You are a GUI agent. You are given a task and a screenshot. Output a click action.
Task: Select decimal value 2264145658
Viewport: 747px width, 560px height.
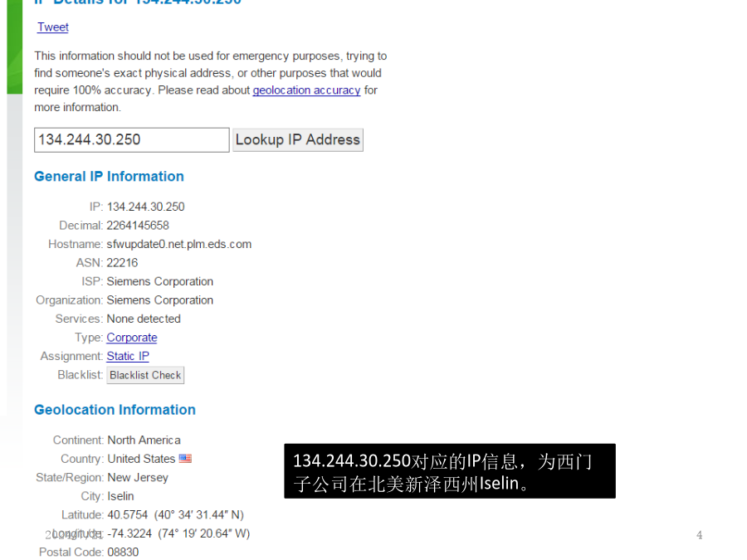[x=138, y=225]
